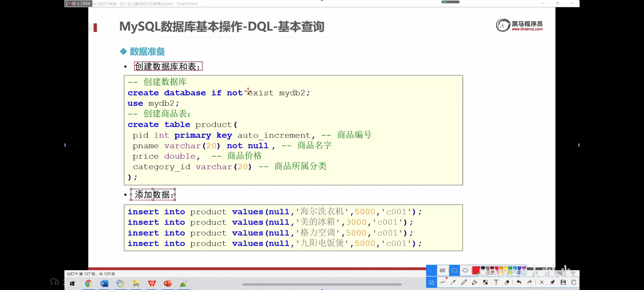644x290 pixels.
Task: Undo the last annotation
Action: tap(519, 282)
